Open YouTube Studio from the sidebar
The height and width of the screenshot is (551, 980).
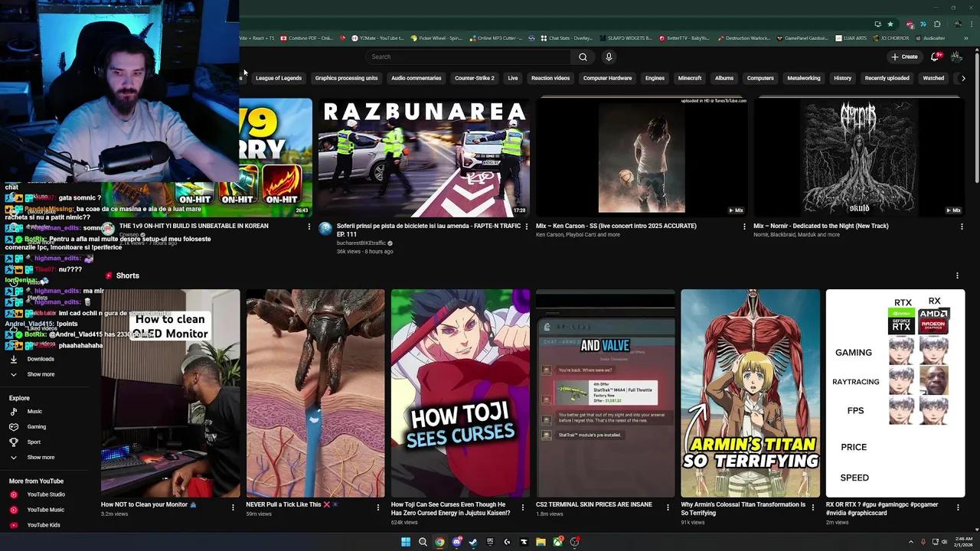(14, 495)
